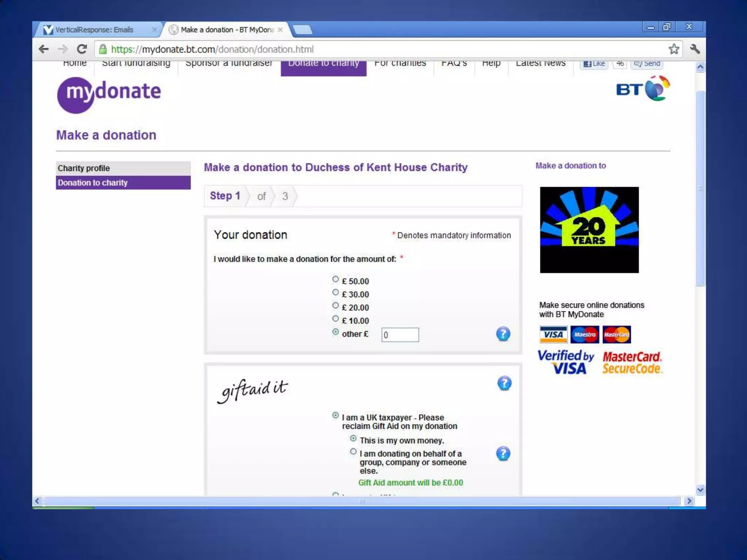This screenshot has width=747, height=560.
Task: Choose the £ 20.00 radio button
Action: pos(336,306)
